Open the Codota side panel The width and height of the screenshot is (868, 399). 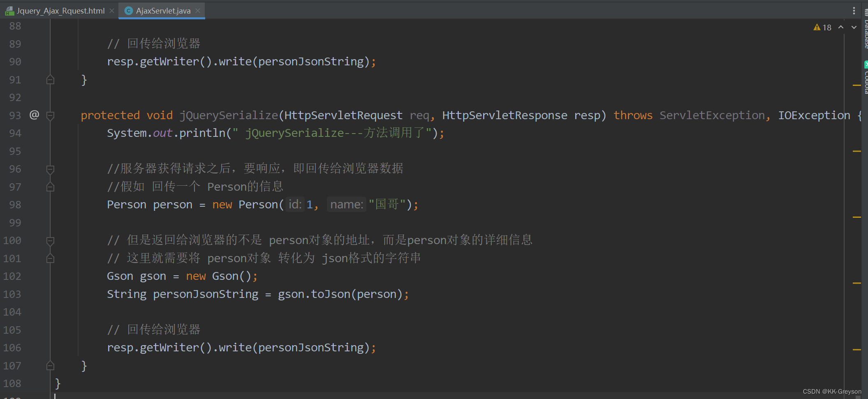pyautogui.click(x=866, y=78)
